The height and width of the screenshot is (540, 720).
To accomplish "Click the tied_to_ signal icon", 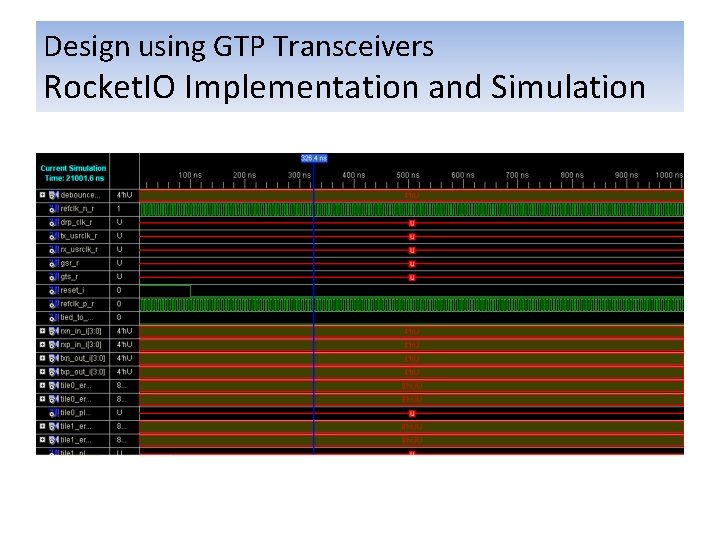I will click(x=54, y=318).
